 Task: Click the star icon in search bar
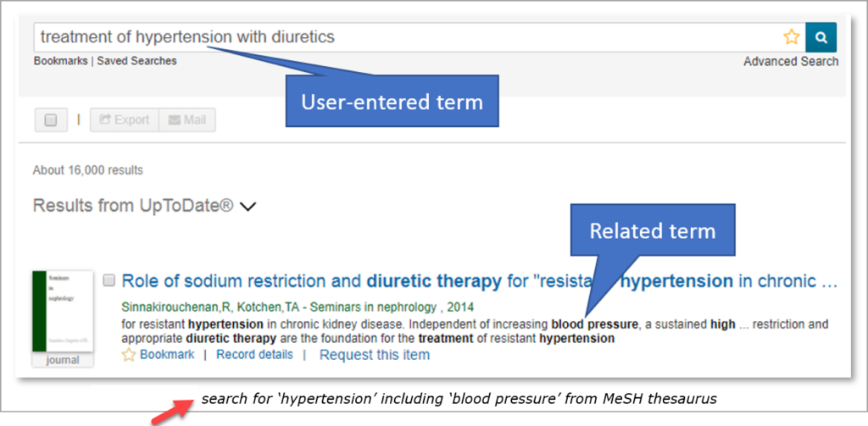(x=792, y=37)
